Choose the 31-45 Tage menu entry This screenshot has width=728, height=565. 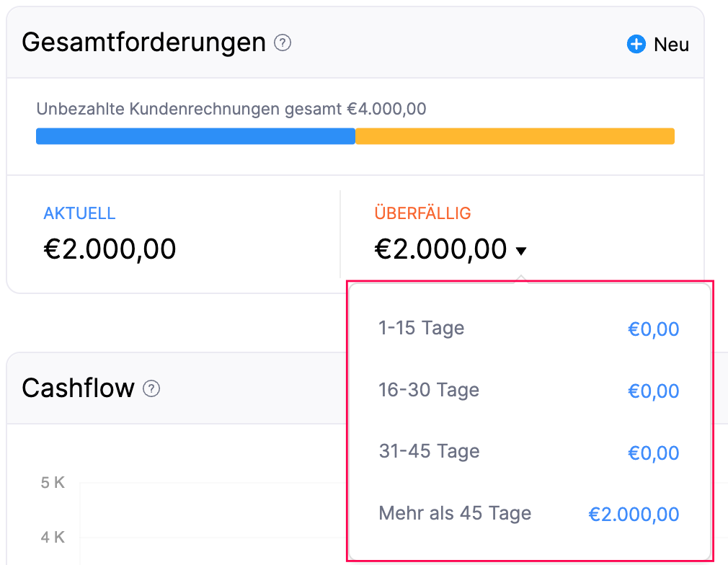(x=429, y=452)
